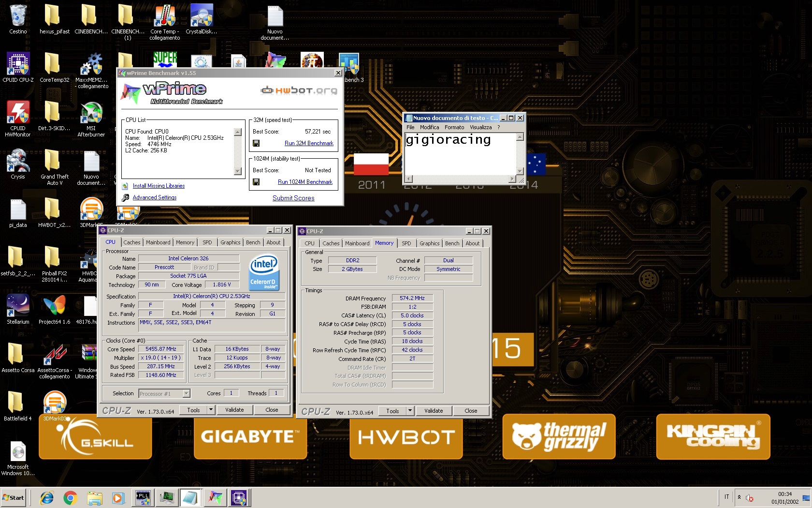This screenshot has width=812, height=508.
Task: Open Google Chrome from the taskbar
Action: 71,497
